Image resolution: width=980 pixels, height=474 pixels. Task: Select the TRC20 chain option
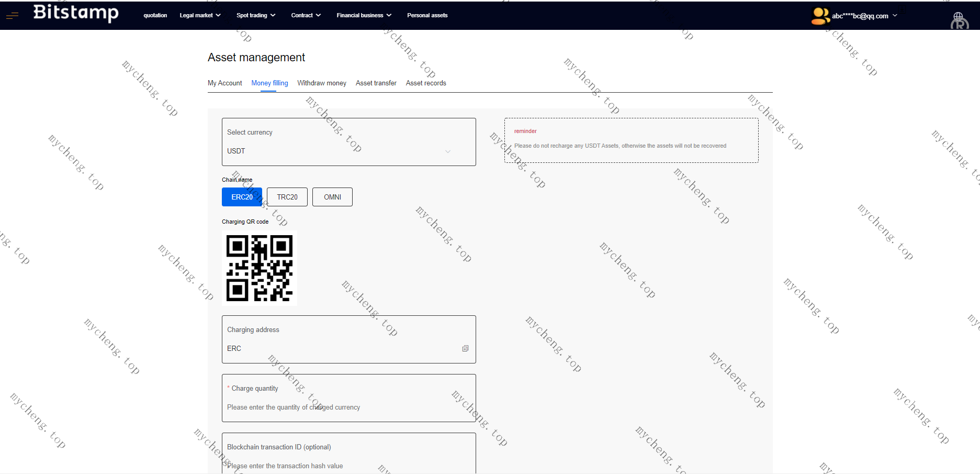coord(287,197)
